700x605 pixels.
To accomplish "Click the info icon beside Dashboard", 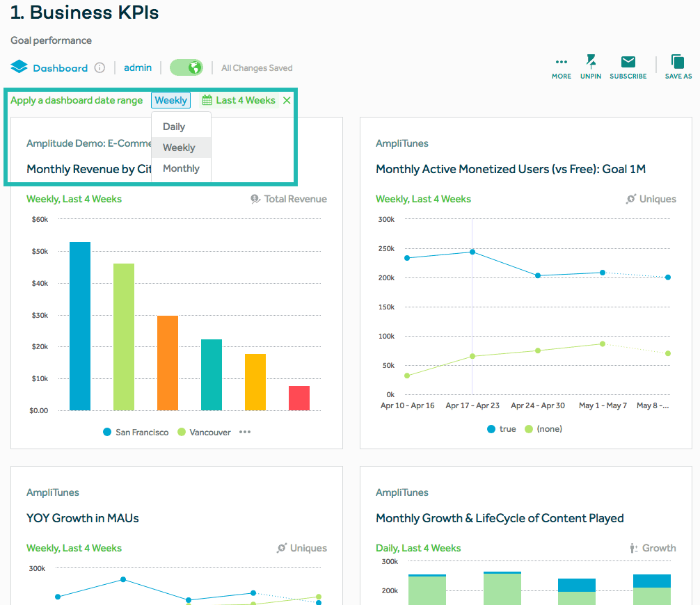I will tap(100, 67).
